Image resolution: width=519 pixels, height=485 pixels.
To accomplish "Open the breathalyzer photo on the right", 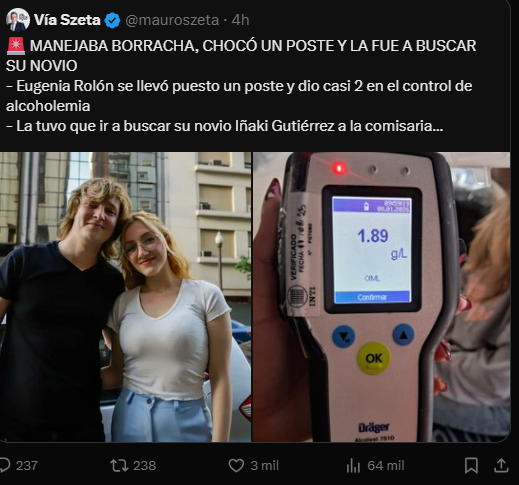I will point(382,297).
